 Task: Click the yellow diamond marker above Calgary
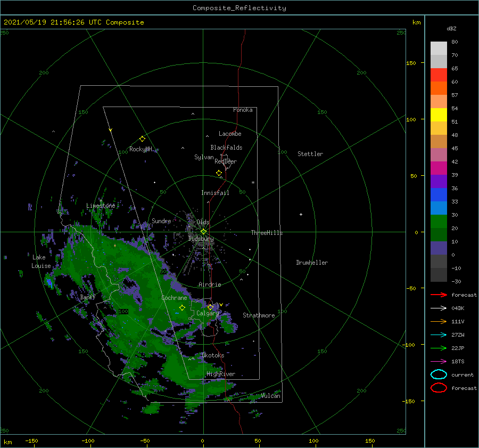point(210,307)
